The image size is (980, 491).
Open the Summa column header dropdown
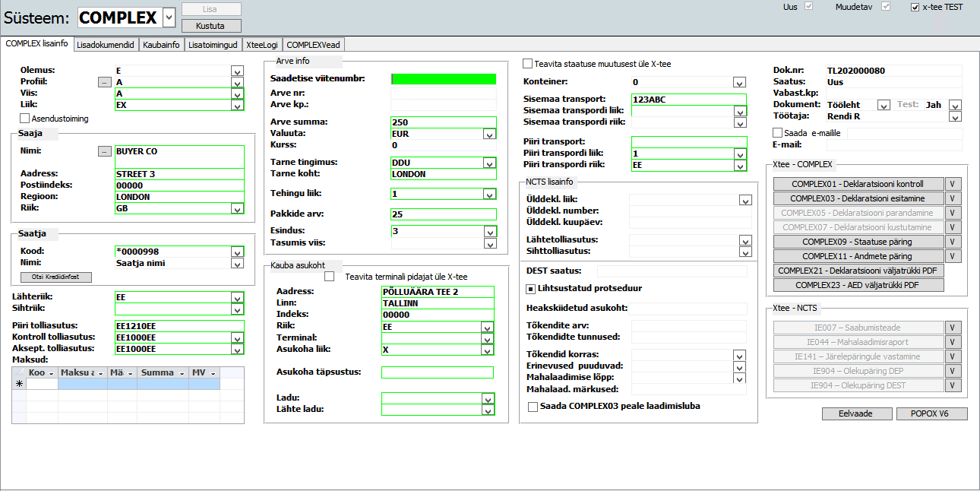(x=181, y=373)
